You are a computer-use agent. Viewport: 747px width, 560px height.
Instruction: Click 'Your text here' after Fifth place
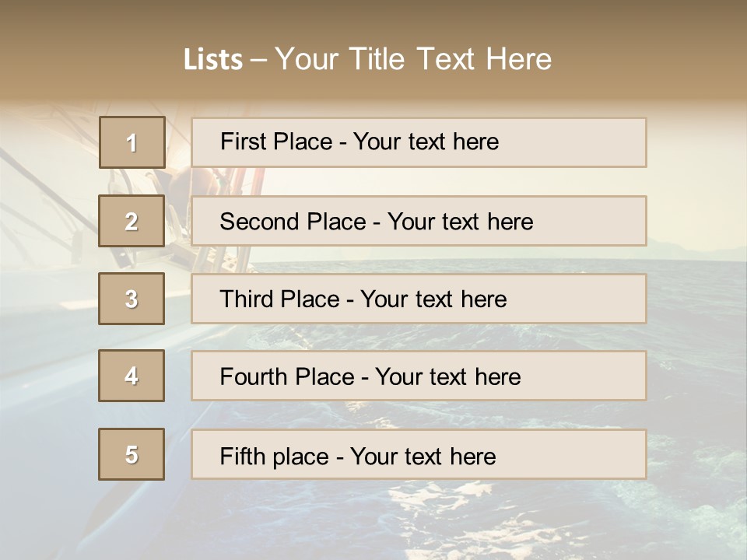pos(423,456)
